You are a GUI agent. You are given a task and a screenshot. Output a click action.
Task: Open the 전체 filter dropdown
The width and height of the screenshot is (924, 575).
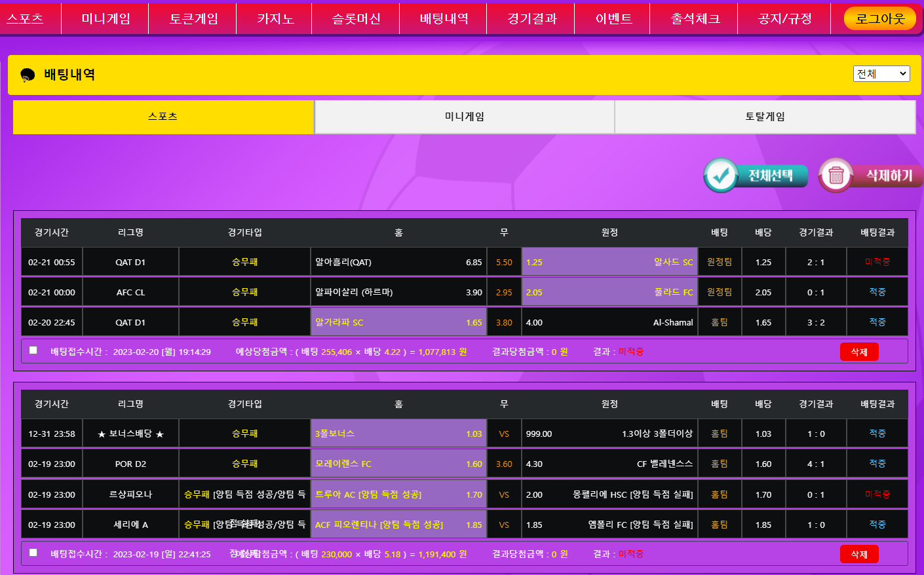point(881,74)
